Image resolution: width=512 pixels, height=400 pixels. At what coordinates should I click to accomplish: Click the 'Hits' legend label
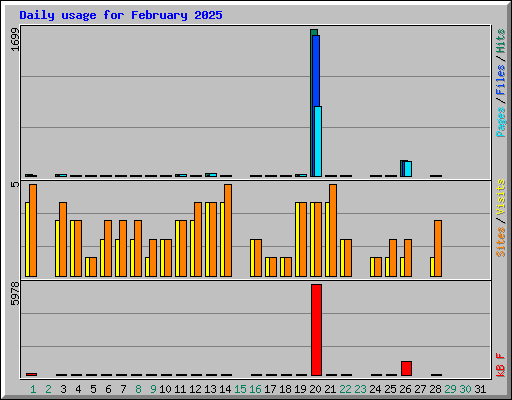point(500,41)
